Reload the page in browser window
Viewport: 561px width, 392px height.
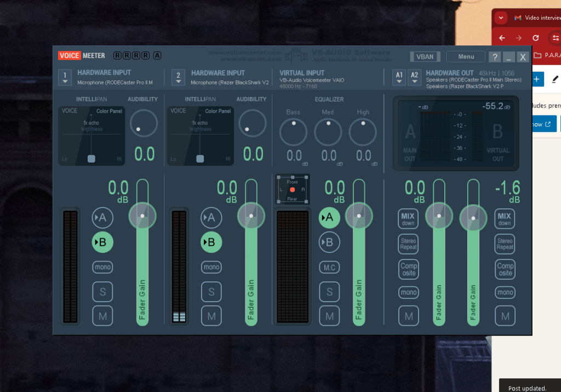click(536, 38)
